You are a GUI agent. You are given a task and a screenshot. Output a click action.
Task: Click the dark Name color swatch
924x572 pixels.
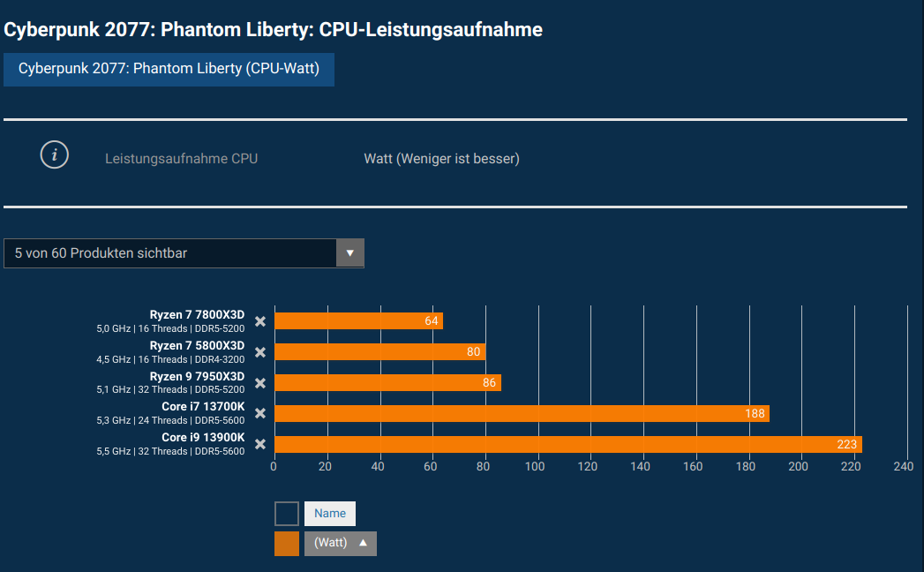(287, 514)
